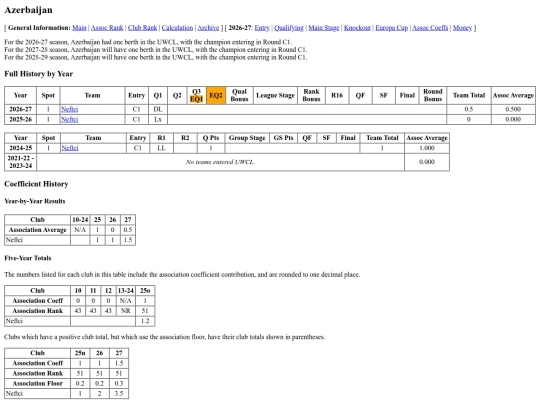Go to the Main Stage page
This screenshot has height=405, width=540.
(x=324, y=28)
